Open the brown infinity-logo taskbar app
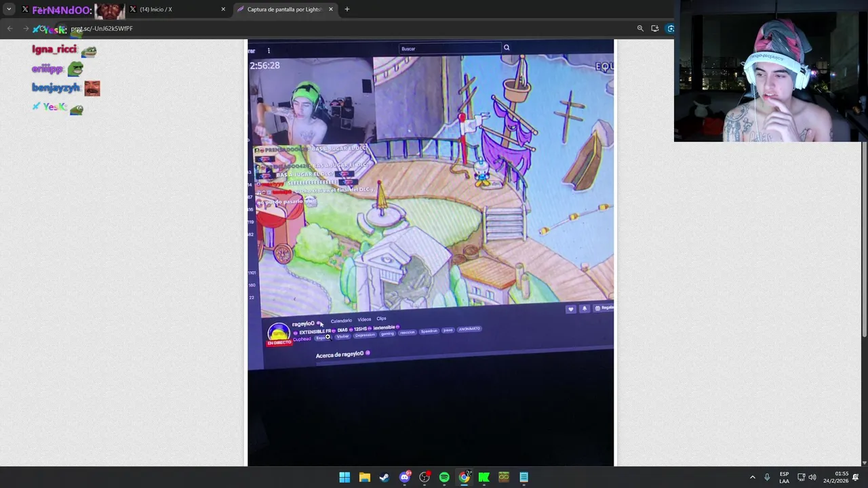 coord(504,477)
